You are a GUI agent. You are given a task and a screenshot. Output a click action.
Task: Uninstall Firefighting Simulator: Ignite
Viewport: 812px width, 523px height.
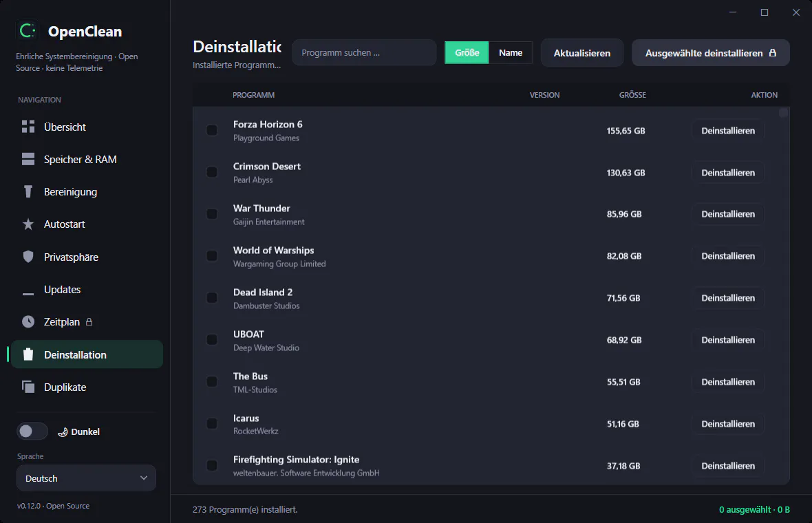click(728, 465)
